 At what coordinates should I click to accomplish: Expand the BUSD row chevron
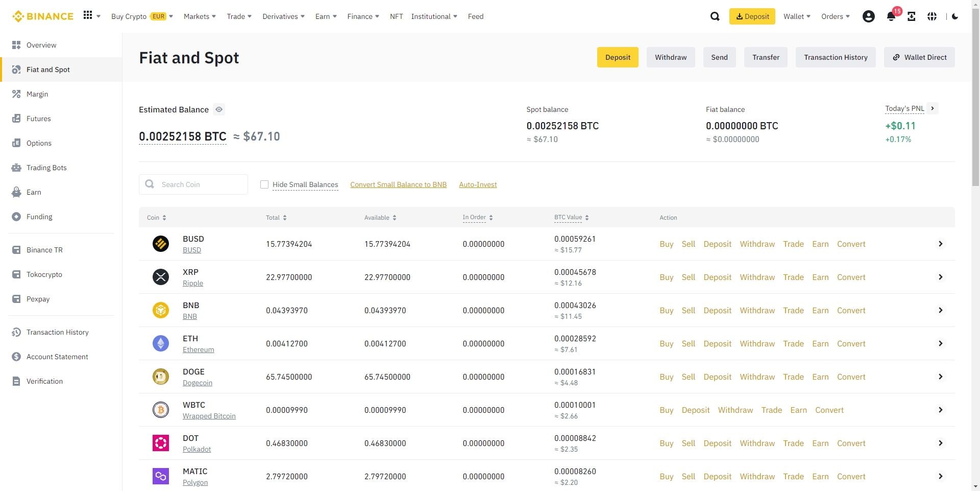(x=940, y=244)
